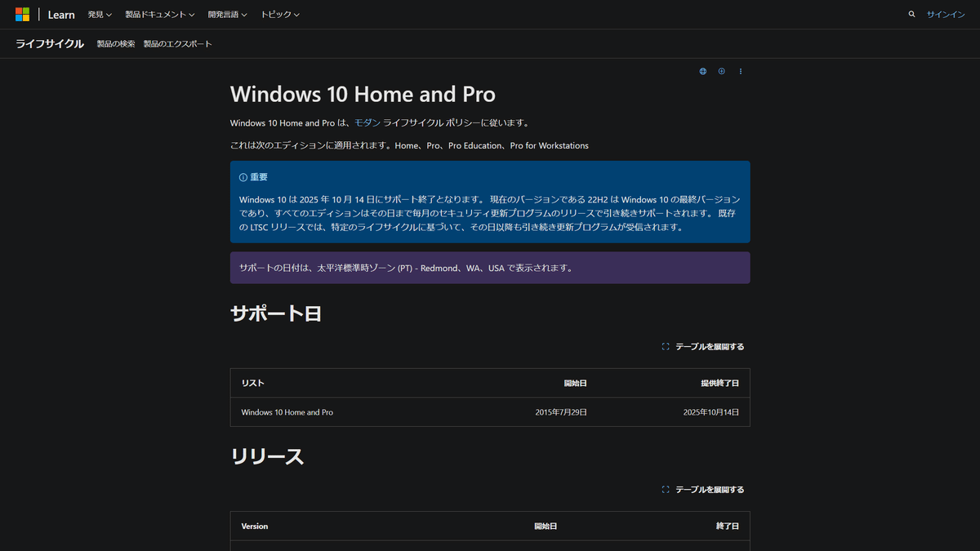Click the サポート日 section heading
Screen dimensions: 980x551
tap(276, 313)
